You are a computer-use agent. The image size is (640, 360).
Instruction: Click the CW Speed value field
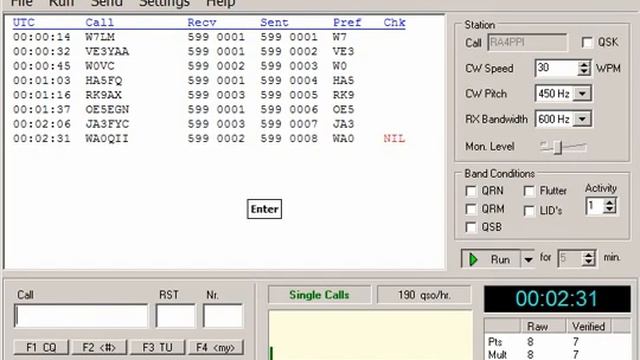(556, 68)
